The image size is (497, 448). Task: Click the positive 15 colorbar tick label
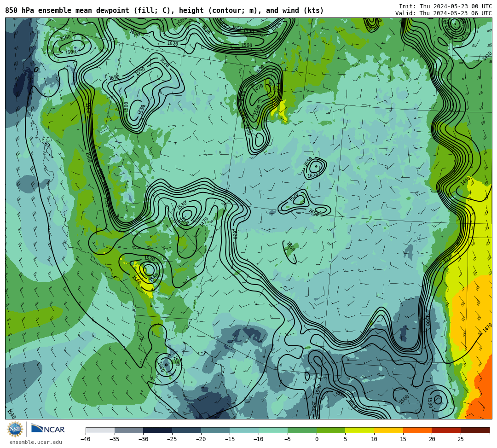click(403, 439)
